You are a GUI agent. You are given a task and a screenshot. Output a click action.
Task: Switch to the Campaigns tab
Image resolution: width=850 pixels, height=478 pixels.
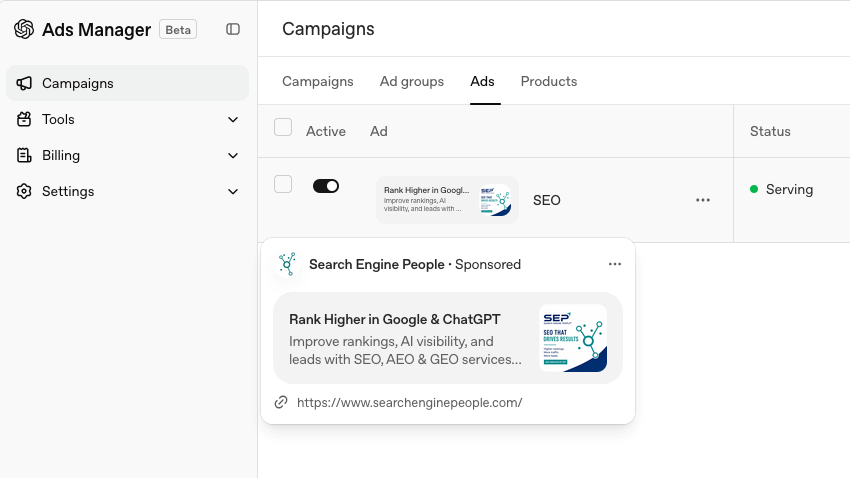tap(318, 81)
